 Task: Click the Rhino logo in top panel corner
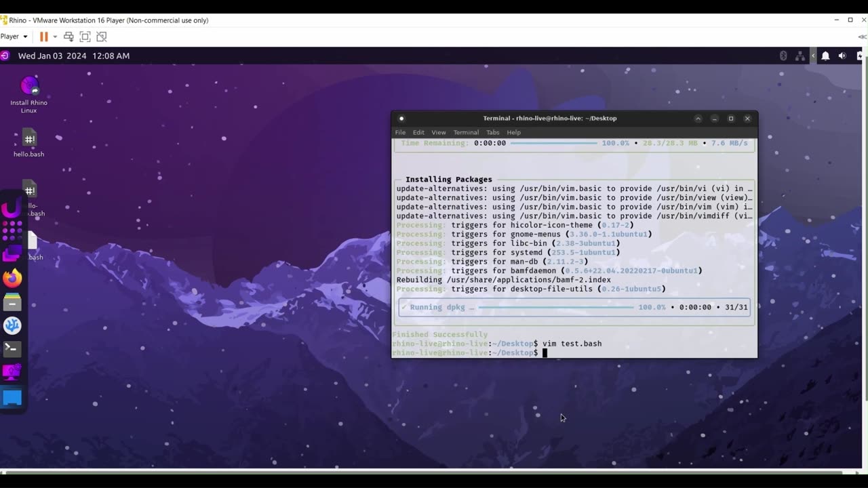coord(5,56)
